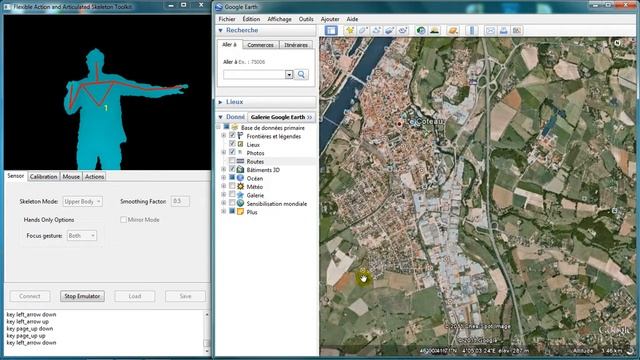This screenshot has width=640, height=360.
Task: Click the Add Image Overlay toolbar icon
Action: coord(389,31)
